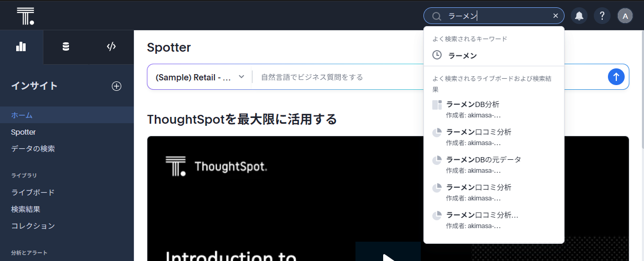Open the notifications bell
Image resolution: width=644 pixels, height=261 pixels.
579,16
